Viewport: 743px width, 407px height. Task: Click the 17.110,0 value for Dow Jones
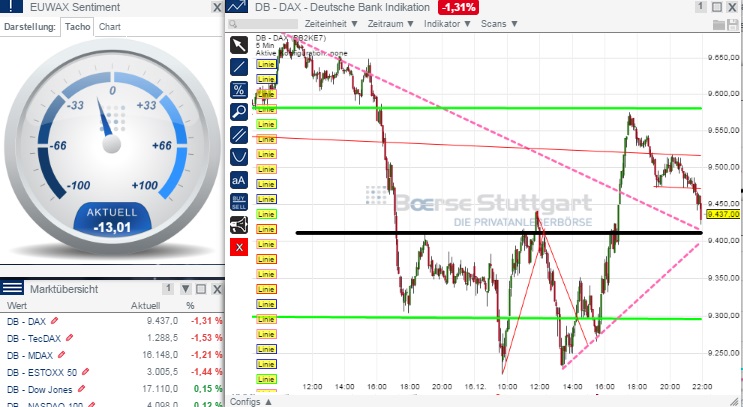tap(160, 389)
